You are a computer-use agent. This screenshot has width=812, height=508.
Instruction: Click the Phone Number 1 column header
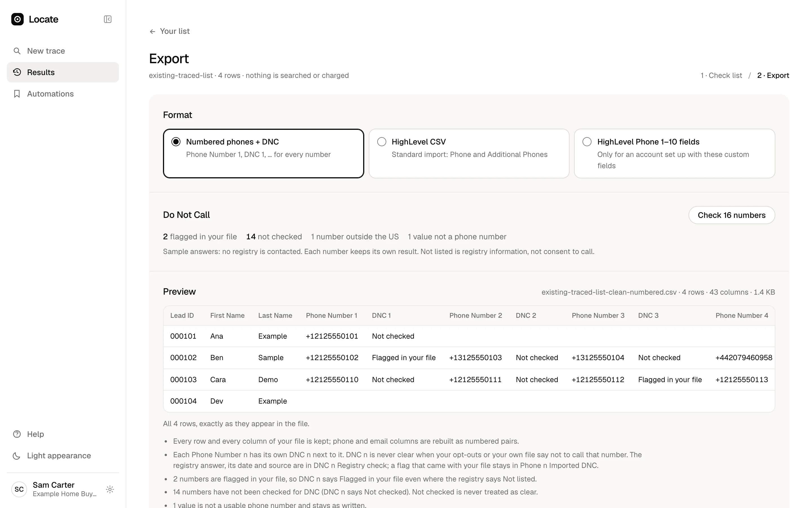coord(331,316)
